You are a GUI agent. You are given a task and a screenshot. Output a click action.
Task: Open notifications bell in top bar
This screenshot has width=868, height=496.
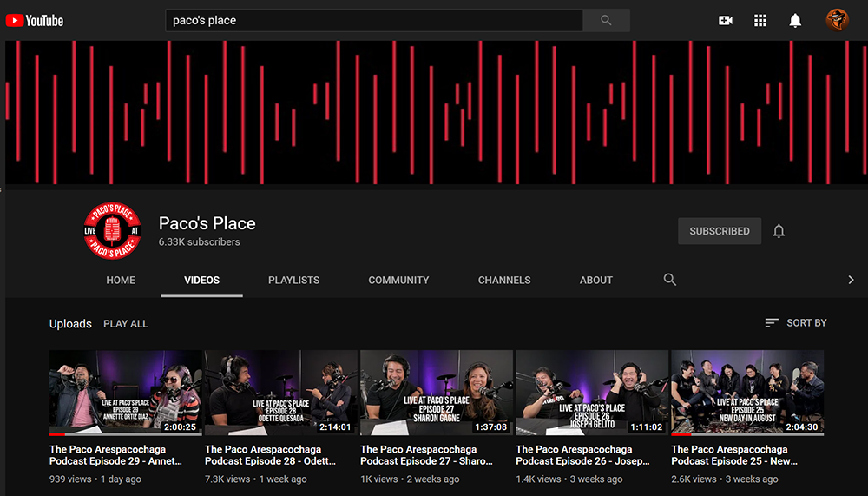[795, 21]
